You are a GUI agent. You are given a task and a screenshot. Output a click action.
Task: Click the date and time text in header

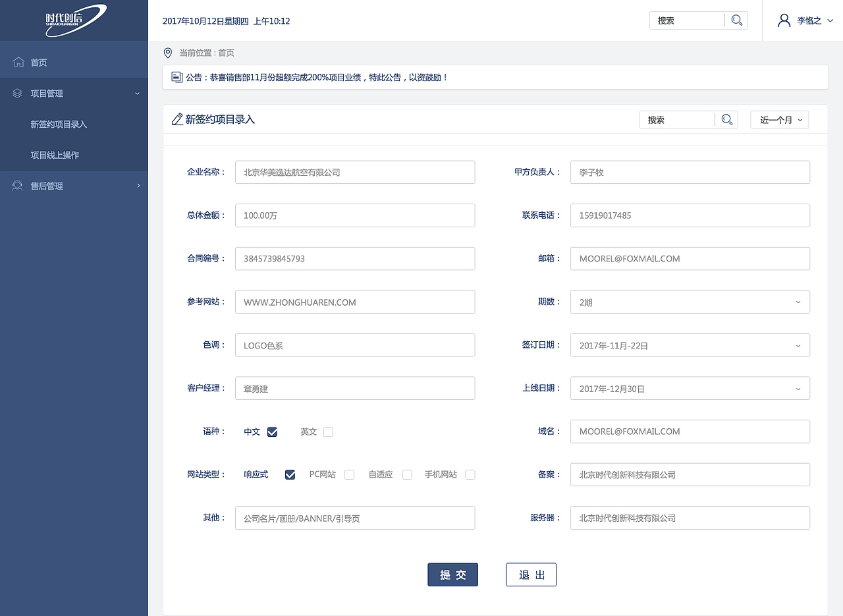226,21
